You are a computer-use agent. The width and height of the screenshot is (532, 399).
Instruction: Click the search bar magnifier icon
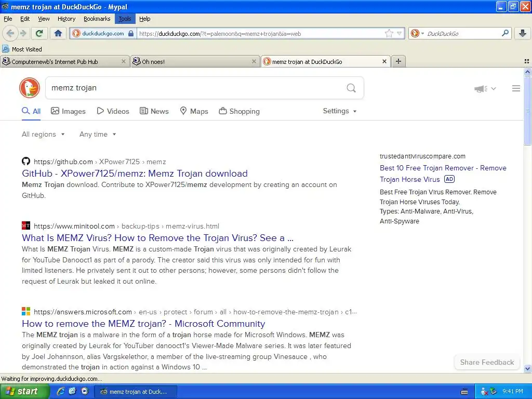[x=505, y=33]
